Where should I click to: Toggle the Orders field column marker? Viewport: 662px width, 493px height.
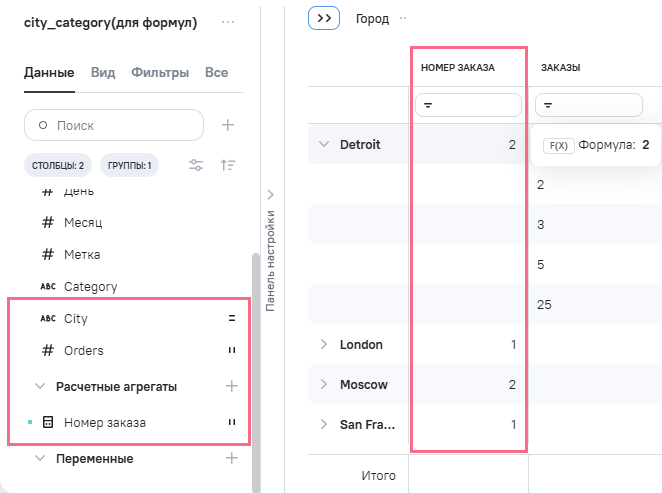tap(231, 351)
